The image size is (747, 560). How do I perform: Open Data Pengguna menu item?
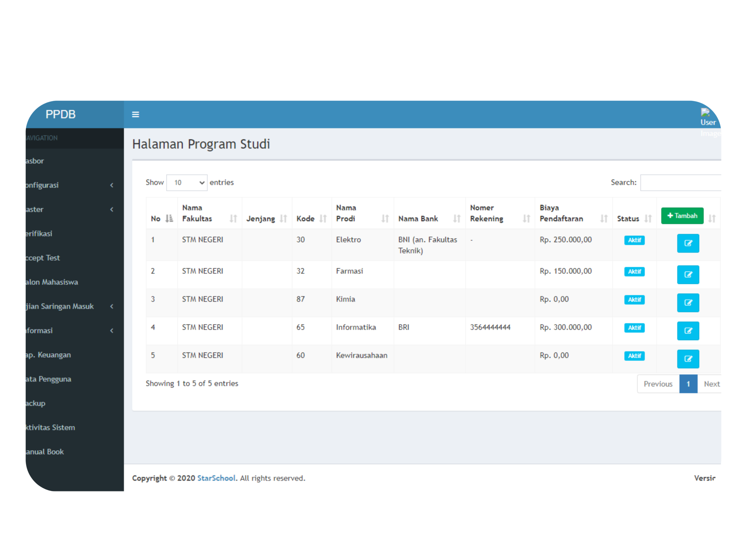click(48, 379)
